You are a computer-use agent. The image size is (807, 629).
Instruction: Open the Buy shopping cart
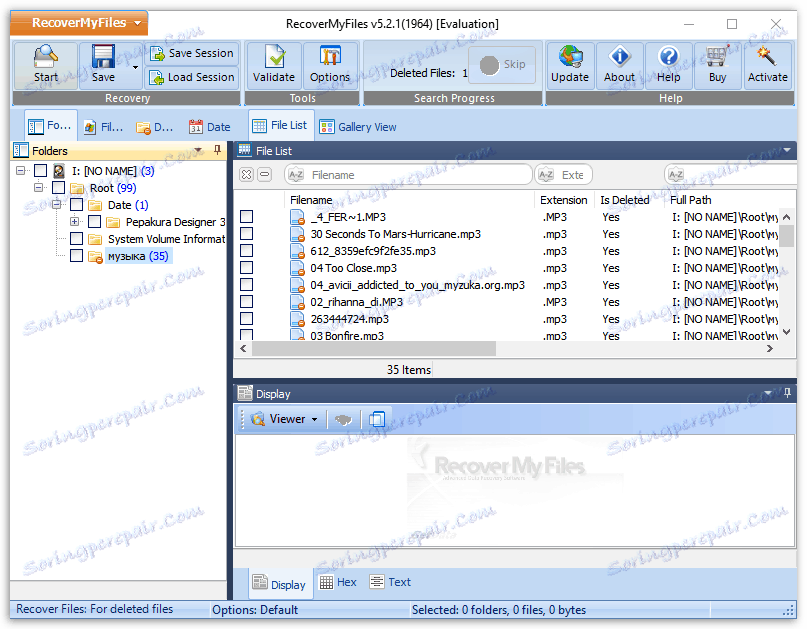click(717, 65)
